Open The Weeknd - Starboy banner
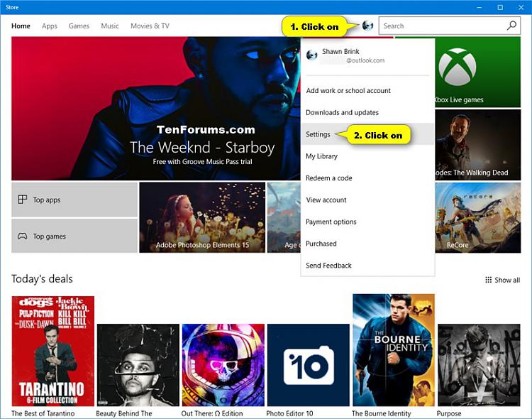Viewport: 532px width, 419px height. [156, 109]
